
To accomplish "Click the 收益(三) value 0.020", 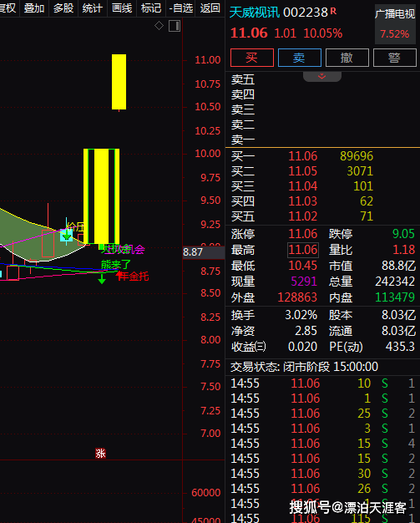I will click(302, 347).
